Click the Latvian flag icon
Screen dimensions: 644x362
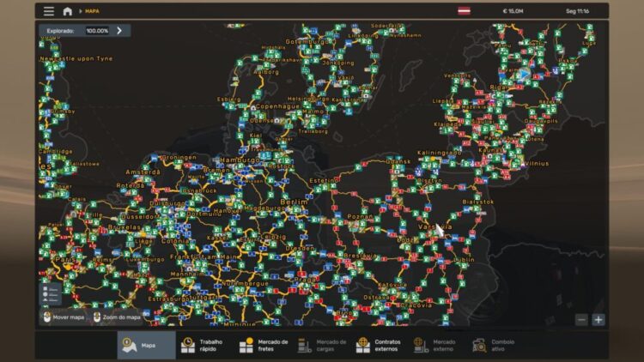[x=464, y=11]
